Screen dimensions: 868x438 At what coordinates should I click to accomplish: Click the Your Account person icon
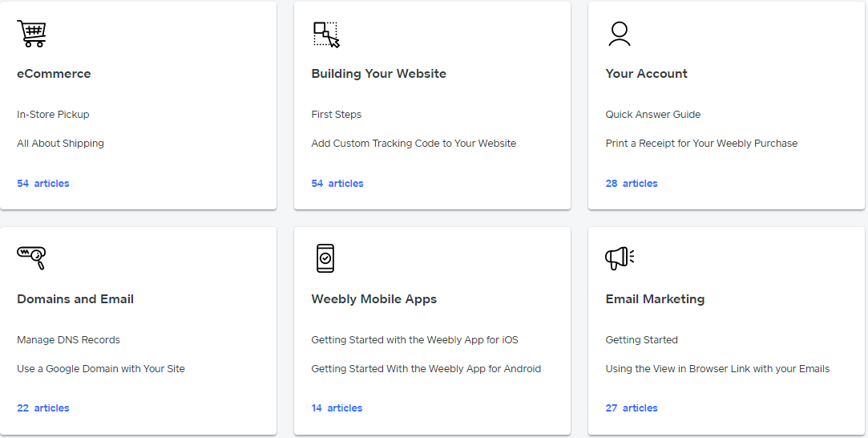620,34
